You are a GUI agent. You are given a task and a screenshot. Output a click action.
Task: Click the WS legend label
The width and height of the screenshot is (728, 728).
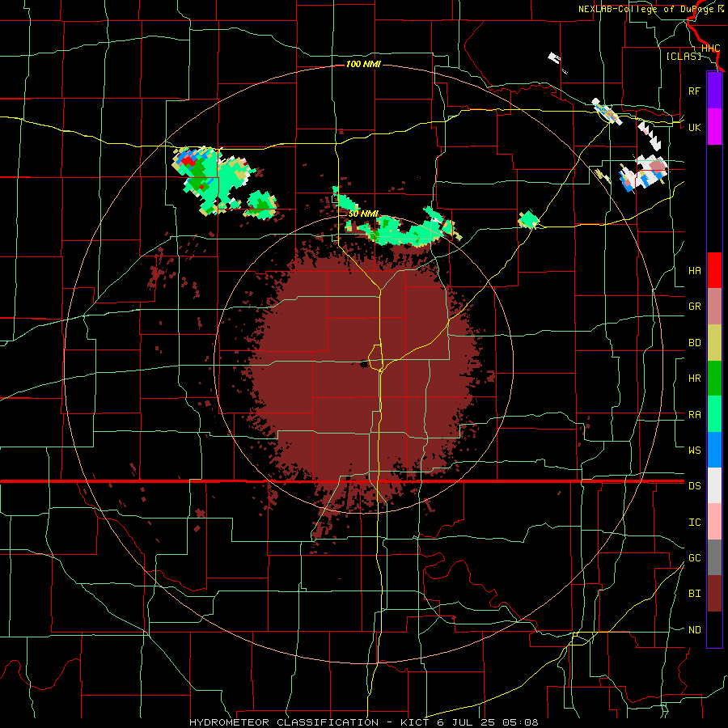694,451
